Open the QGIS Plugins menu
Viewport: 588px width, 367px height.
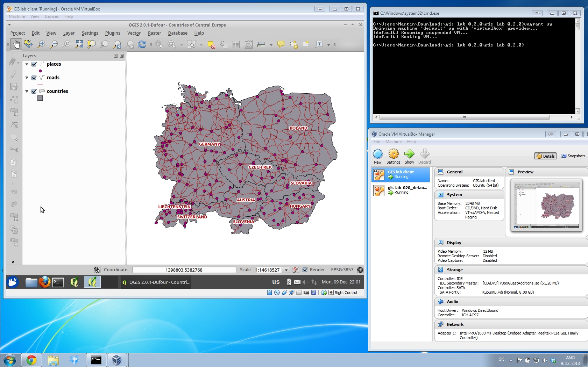113,33
